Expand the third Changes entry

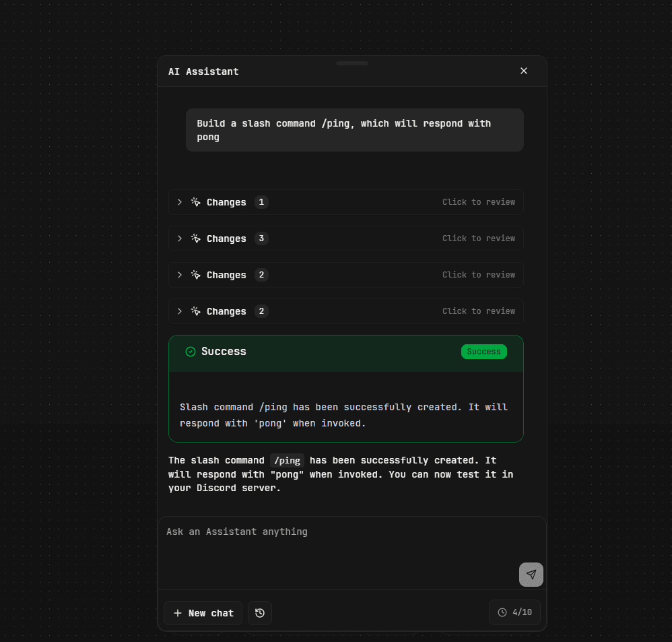[x=179, y=274]
